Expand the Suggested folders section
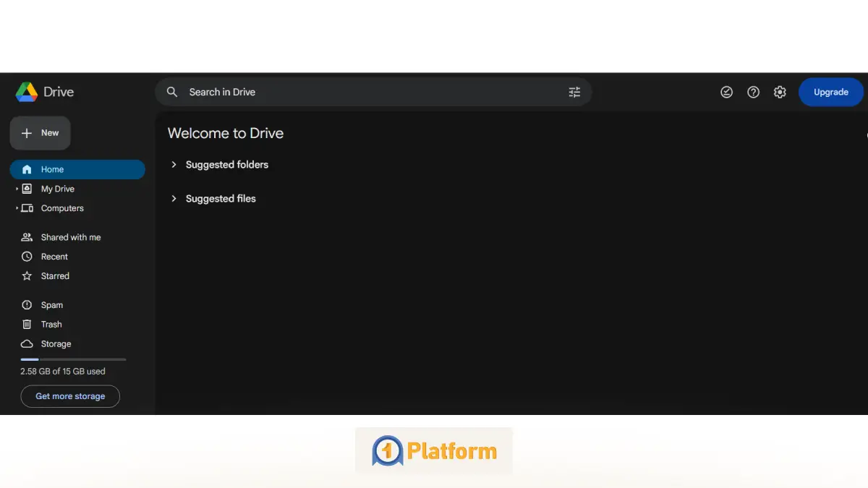Viewport: 868px width, 488px height. [x=174, y=165]
